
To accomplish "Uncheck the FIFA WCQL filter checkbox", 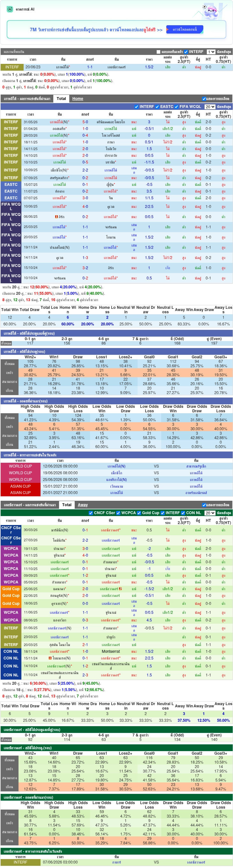I will [176, 106].
